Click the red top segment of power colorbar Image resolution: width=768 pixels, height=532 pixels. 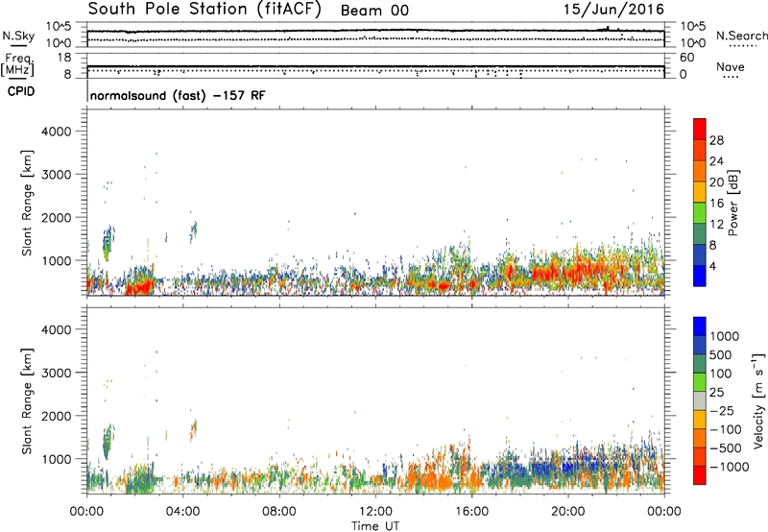click(x=700, y=129)
